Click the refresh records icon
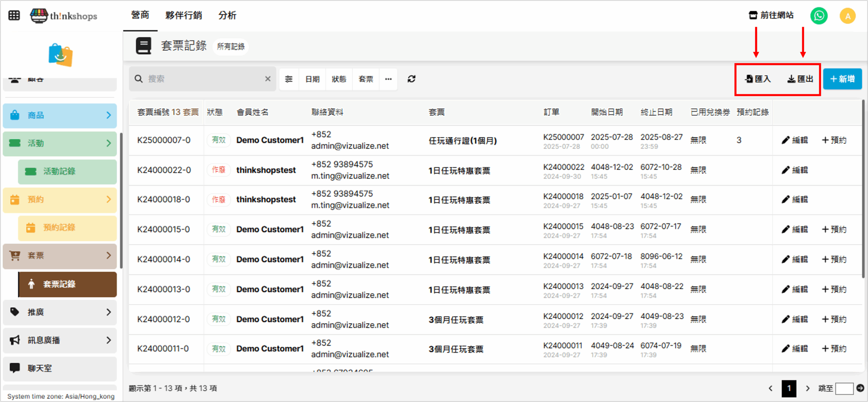Viewport: 868px width, 402px height. [x=411, y=79]
